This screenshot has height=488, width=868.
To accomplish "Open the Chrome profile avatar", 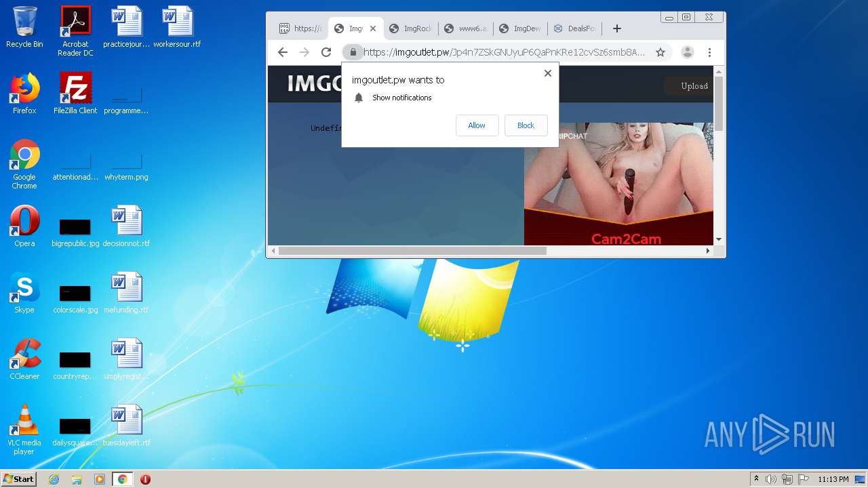I will (687, 52).
